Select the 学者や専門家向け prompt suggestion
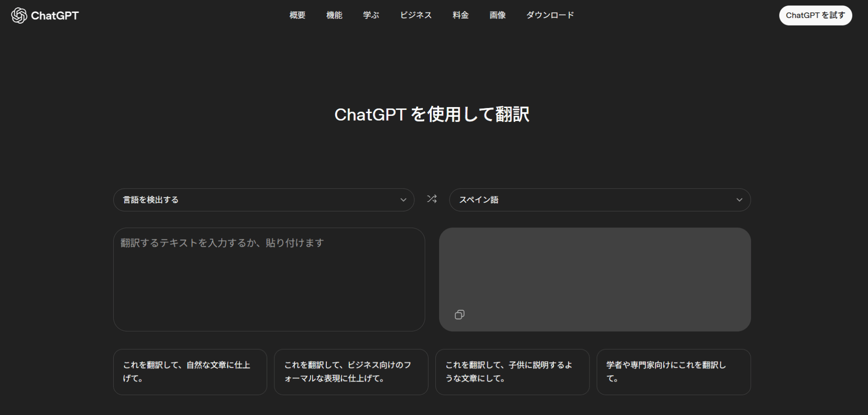 (674, 372)
